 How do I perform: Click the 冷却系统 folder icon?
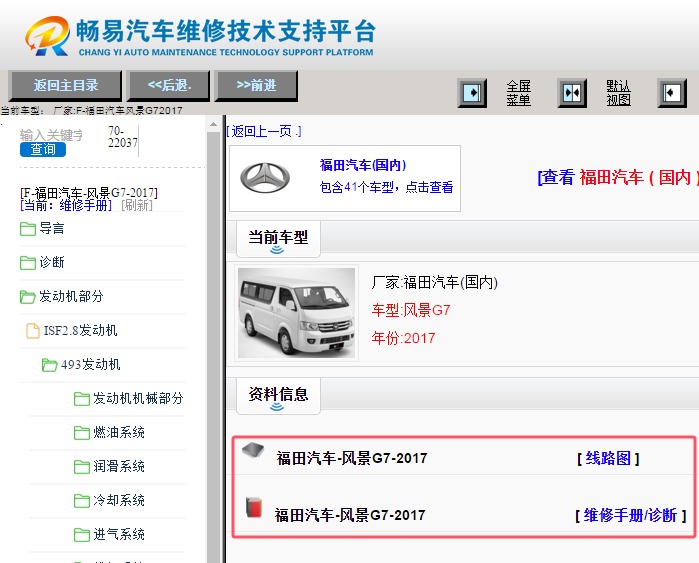[x=82, y=500]
